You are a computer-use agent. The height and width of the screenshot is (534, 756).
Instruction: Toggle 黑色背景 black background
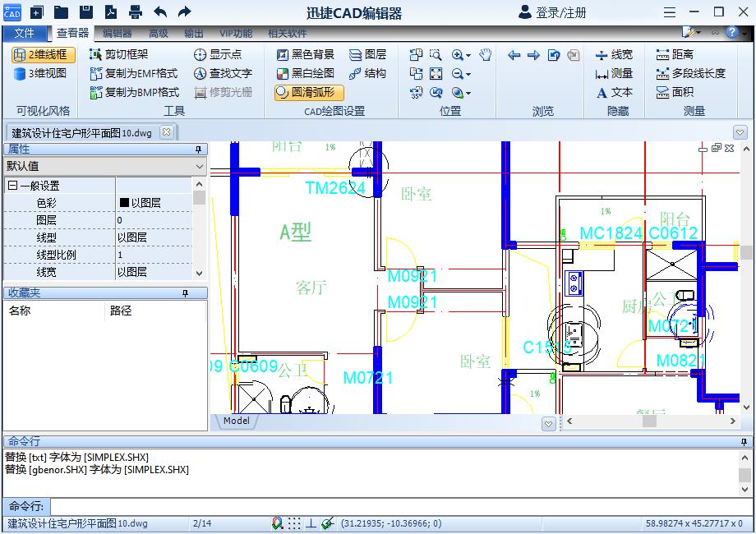(x=305, y=54)
